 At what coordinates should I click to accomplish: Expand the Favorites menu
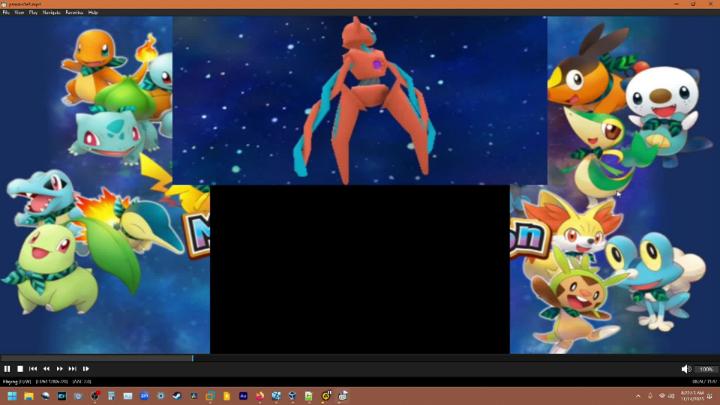pos(74,12)
